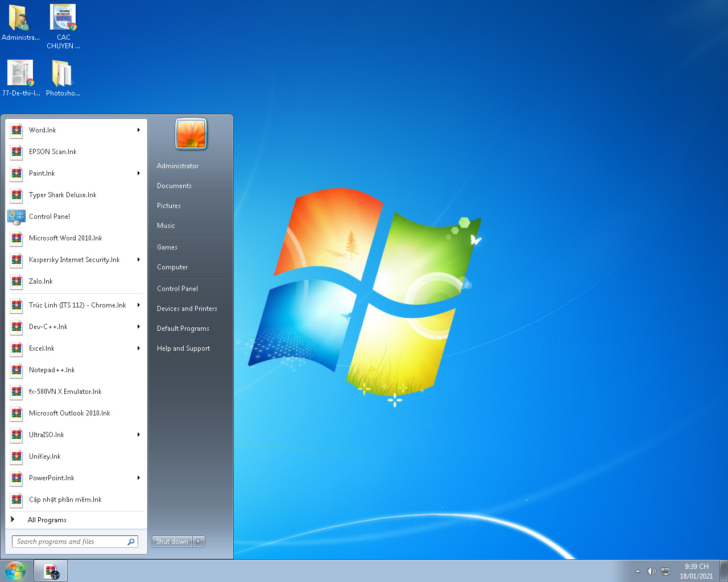Select 77-De-thi desktop file icon
This screenshot has height=582, width=728.
(20, 73)
